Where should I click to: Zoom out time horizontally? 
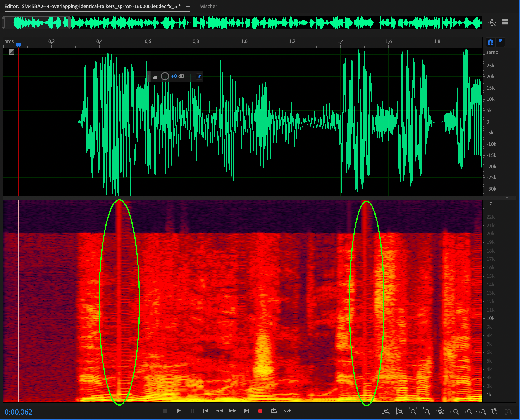tap(427, 411)
